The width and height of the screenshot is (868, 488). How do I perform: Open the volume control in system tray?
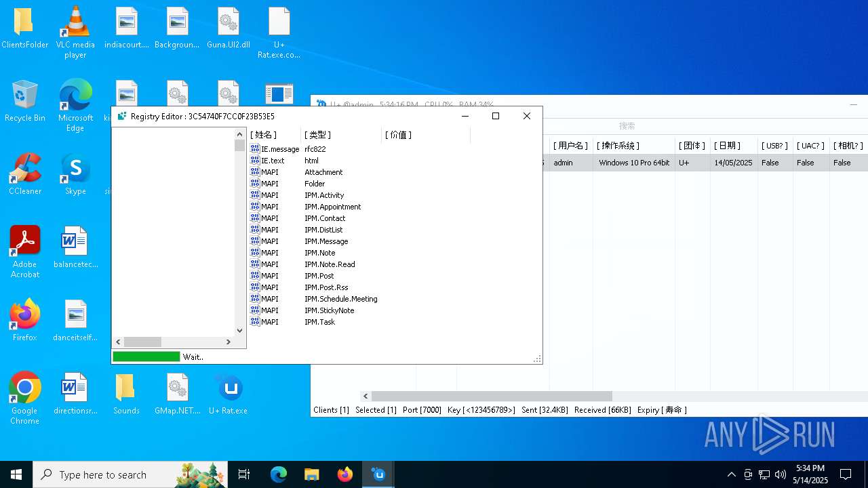click(780, 474)
